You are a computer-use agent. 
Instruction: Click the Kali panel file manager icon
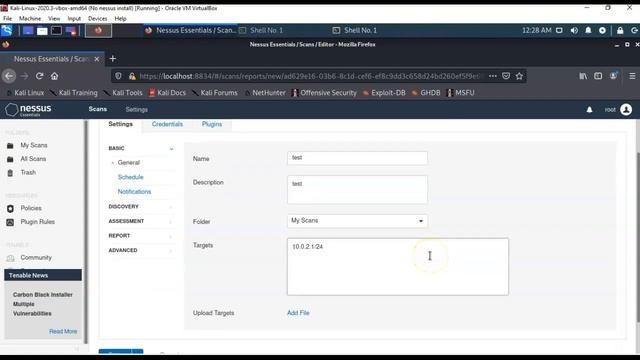[x=42, y=31]
